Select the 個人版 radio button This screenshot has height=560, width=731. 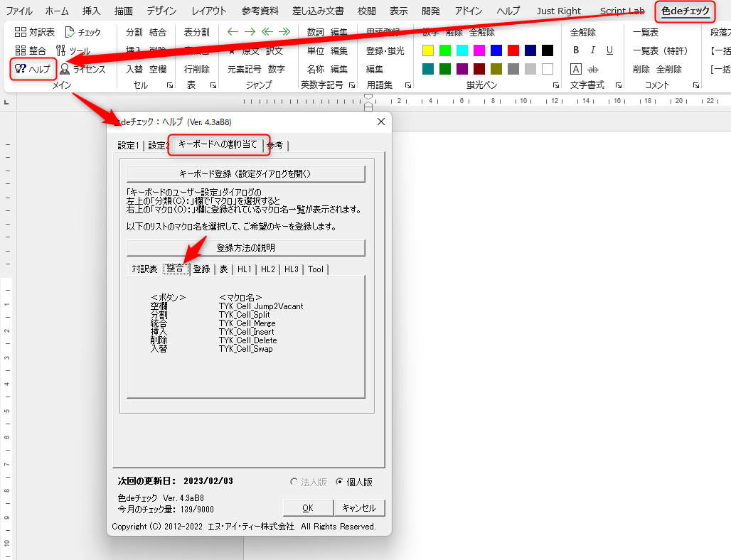[339, 482]
